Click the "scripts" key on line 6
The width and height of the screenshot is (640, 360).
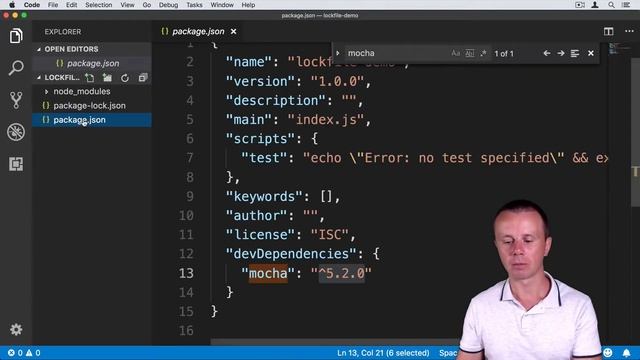coord(260,139)
